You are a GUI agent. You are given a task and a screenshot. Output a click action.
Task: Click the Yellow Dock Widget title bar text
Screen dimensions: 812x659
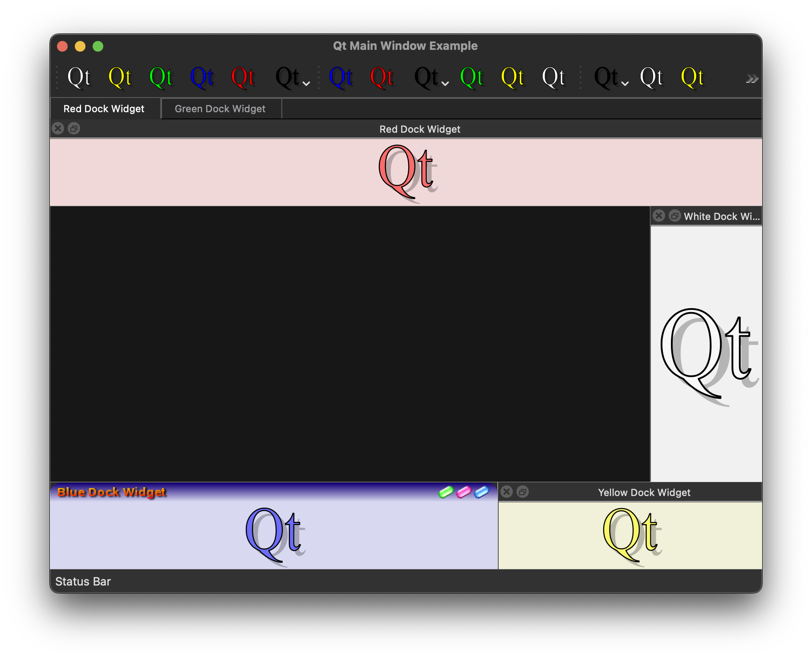pyautogui.click(x=644, y=492)
